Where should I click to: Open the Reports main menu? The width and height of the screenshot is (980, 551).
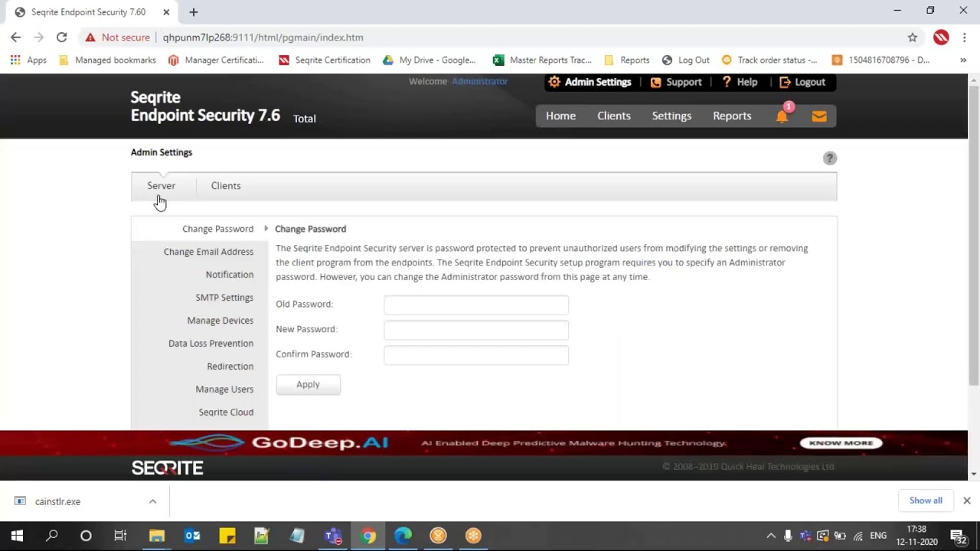click(732, 116)
